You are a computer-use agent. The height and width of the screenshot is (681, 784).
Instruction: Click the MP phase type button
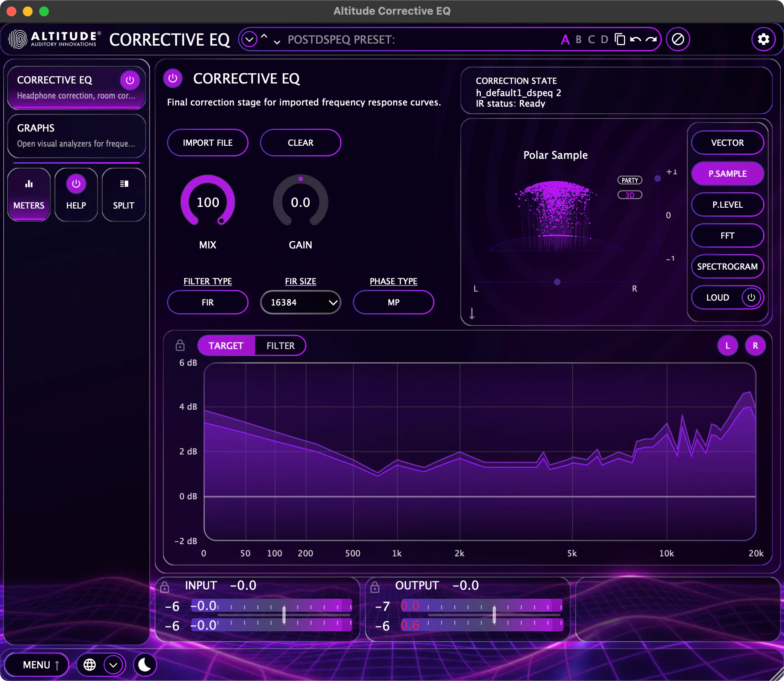pyautogui.click(x=394, y=303)
